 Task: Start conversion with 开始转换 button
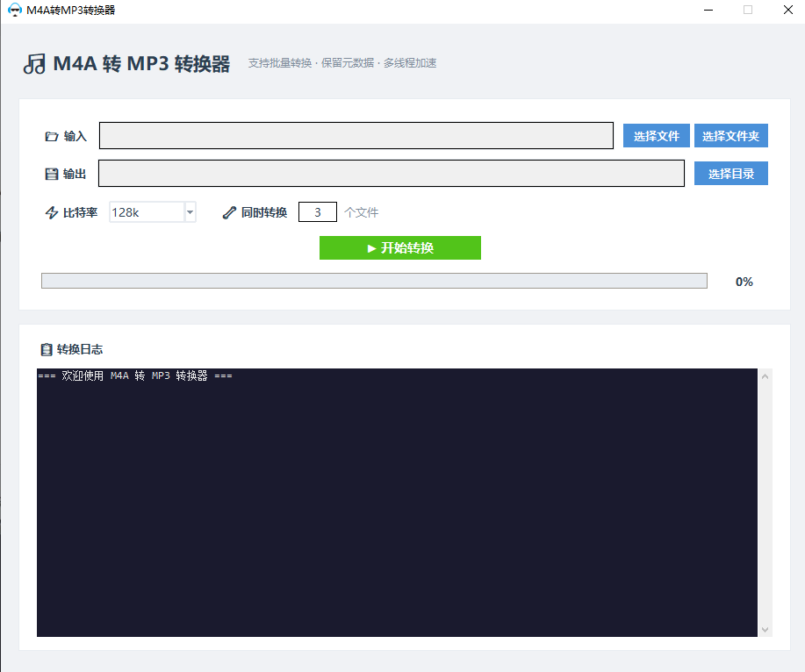coord(400,247)
